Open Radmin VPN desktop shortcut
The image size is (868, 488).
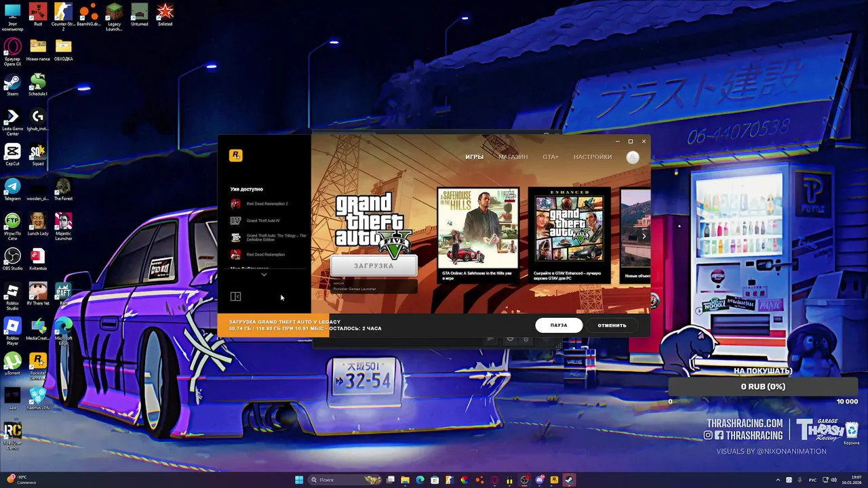click(38, 399)
